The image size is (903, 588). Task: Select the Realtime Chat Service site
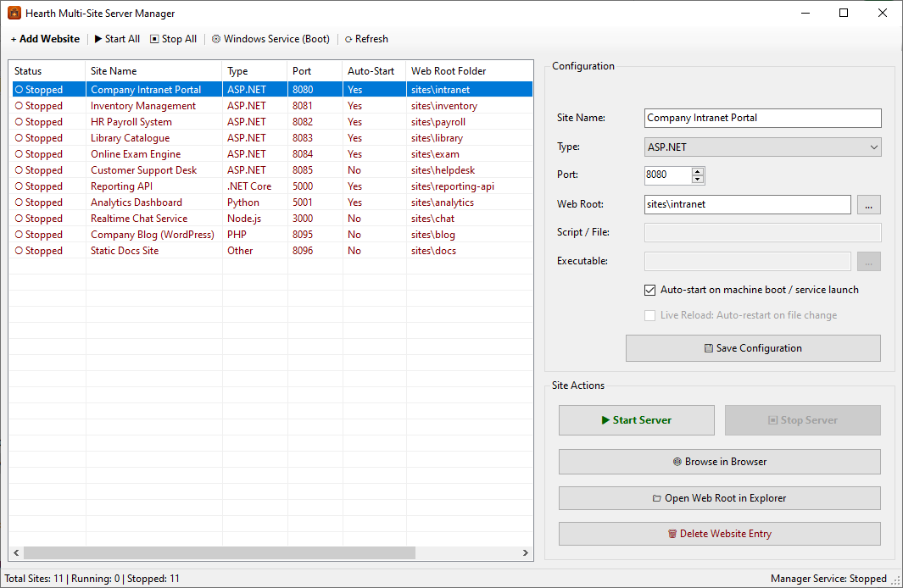(272, 218)
